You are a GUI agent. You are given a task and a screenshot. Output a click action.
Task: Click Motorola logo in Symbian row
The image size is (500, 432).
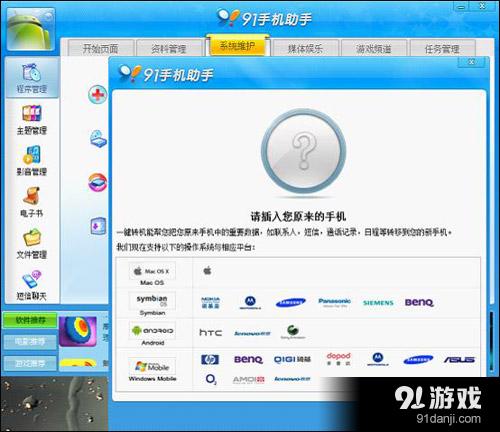tap(250, 302)
